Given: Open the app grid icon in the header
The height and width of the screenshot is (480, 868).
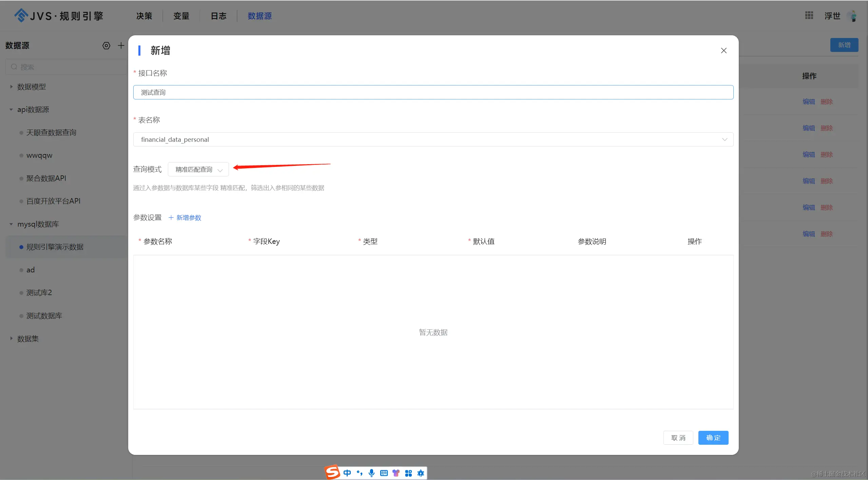Looking at the screenshot, I should click(809, 15).
